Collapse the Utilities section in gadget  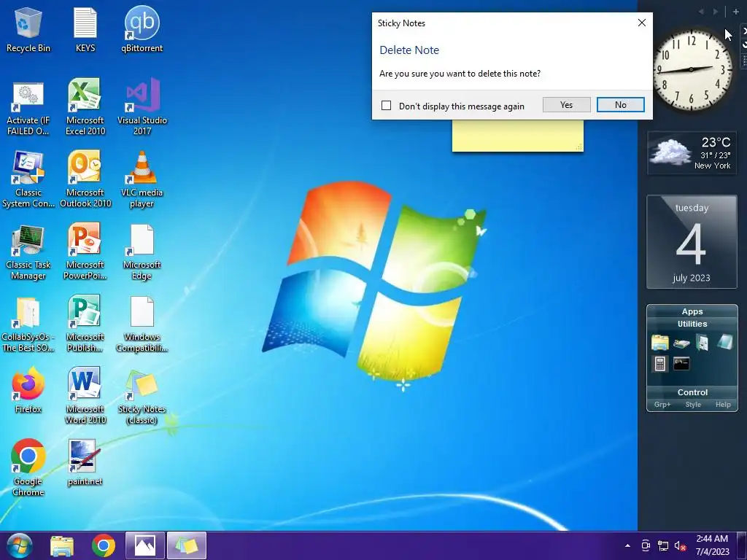point(692,324)
